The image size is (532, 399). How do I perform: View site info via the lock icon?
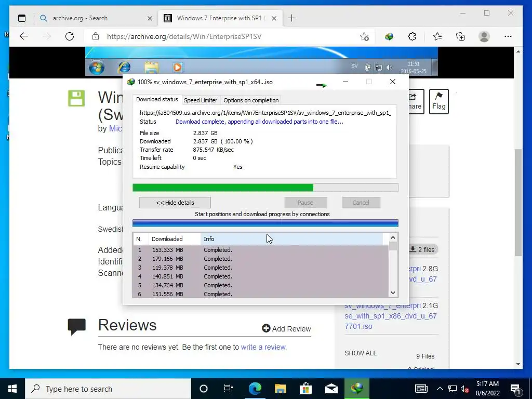click(96, 36)
